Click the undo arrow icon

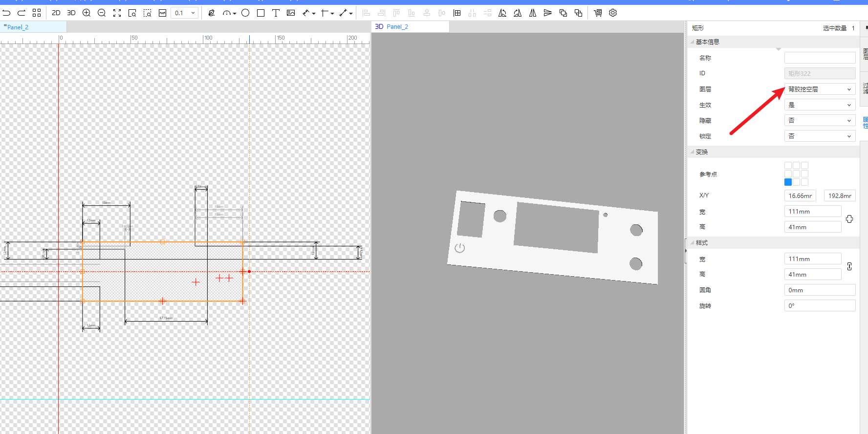click(x=6, y=13)
